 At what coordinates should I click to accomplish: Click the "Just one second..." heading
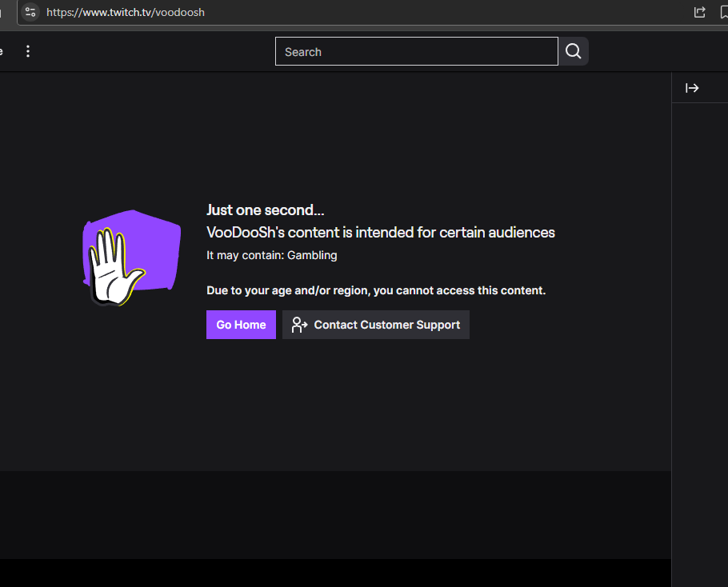[x=265, y=210]
